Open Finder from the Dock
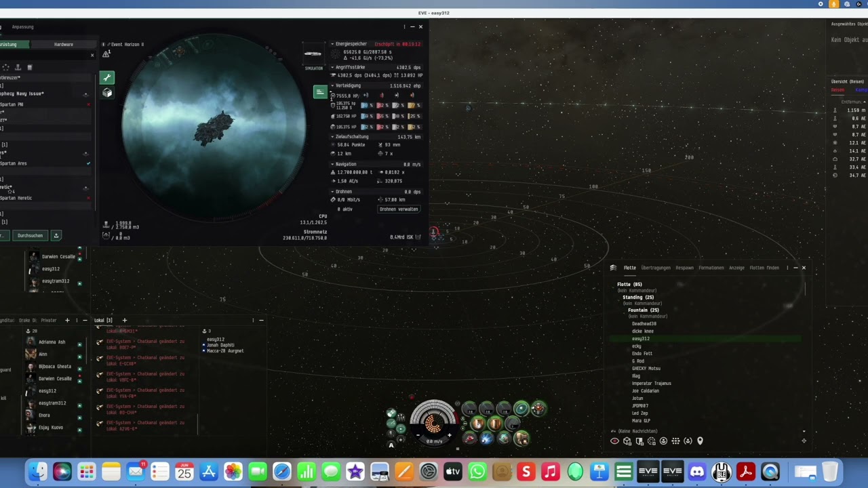 [x=37, y=471]
